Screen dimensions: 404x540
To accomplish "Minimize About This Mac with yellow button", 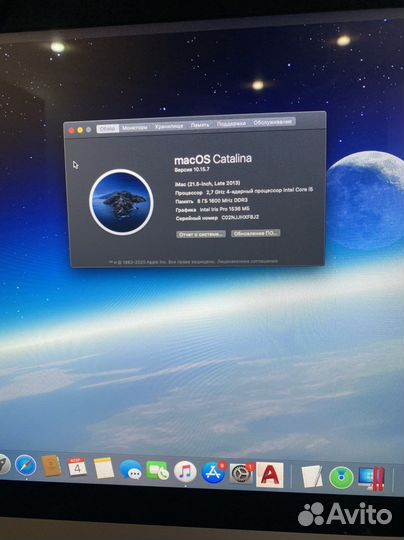I will pyautogui.click(x=80, y=130).
